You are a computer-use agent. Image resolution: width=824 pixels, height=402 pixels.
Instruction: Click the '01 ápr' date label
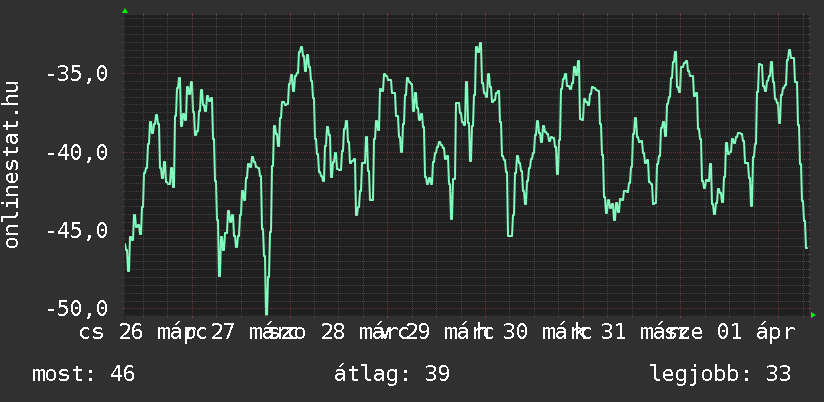[755, 332]
